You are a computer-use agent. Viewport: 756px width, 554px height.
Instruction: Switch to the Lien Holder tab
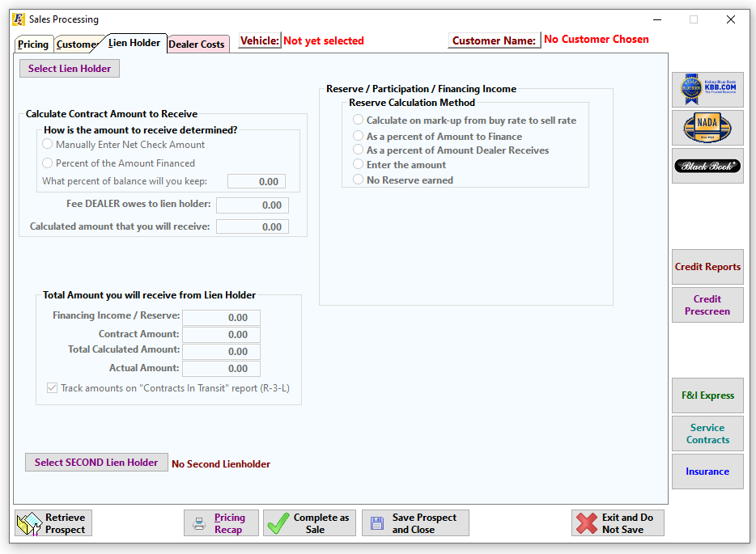point(134,43)
